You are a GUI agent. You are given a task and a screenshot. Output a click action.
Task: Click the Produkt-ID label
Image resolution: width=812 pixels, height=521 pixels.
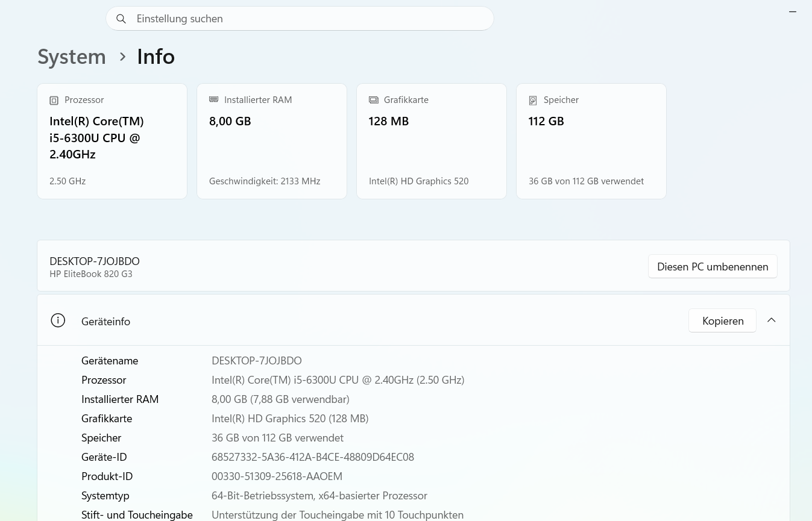107,476
